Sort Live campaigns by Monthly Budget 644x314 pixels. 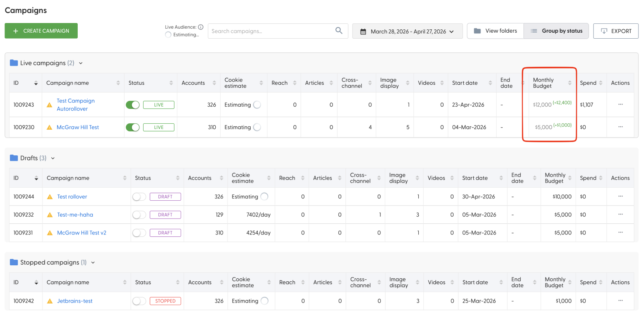point(570,83)
